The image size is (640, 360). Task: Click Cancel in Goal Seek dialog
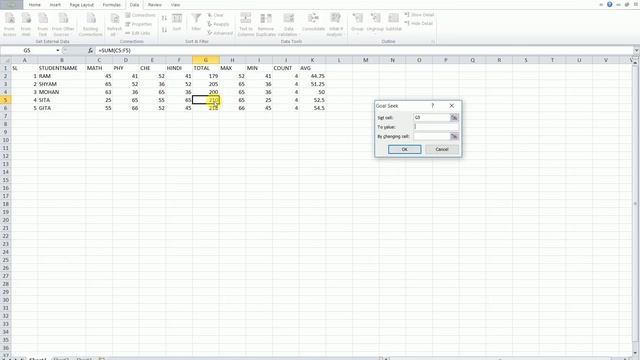tap(442, 149)
